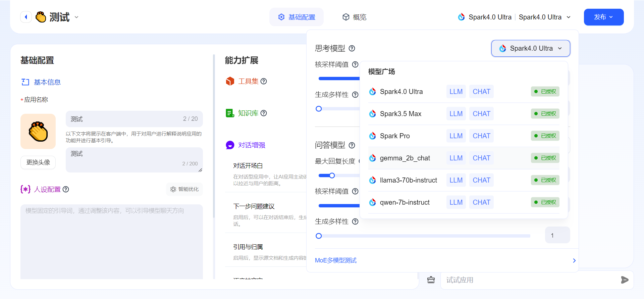Focus the 应用名称 input field
644x299 pixels.
[x=134, y=119]
